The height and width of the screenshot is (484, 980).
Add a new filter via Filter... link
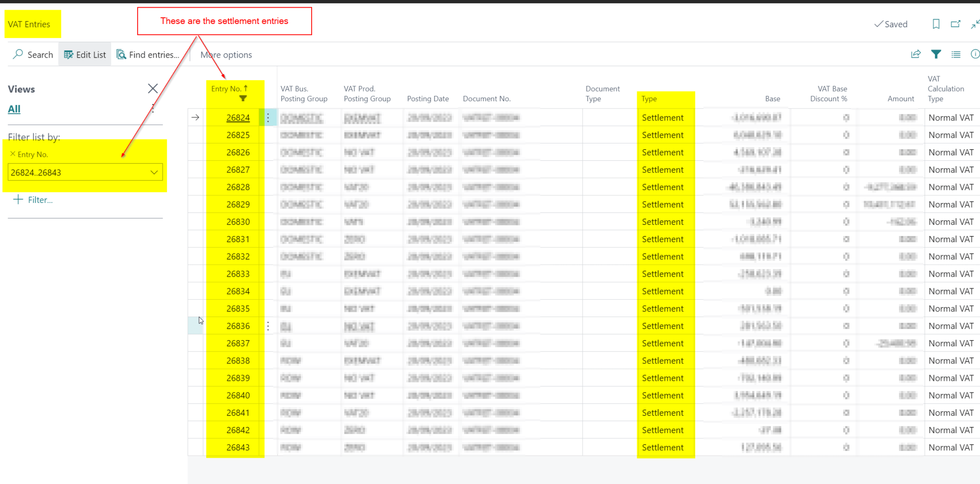tap(34, 200)
